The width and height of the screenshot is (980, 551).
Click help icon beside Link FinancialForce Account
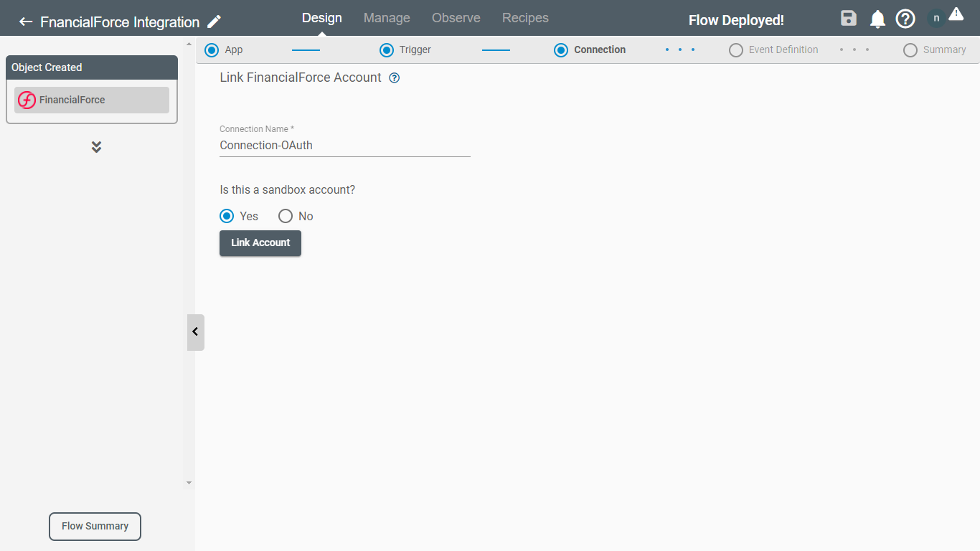click(395, 78)
